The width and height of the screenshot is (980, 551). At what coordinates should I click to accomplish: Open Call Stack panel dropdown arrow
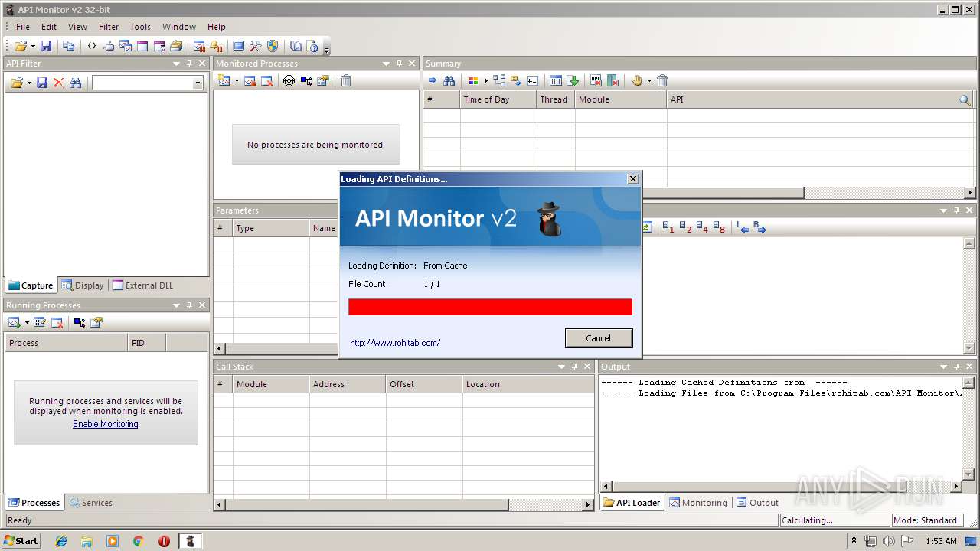(562, 367)
